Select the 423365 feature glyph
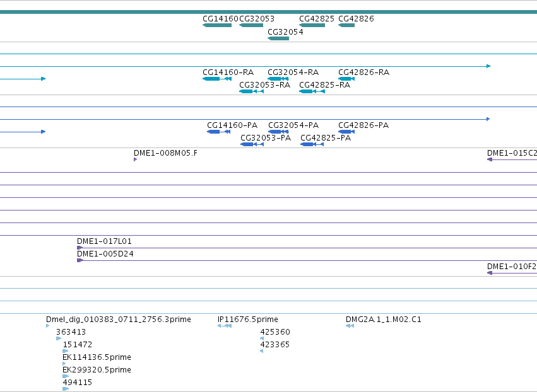 click(x=262, y=351)
